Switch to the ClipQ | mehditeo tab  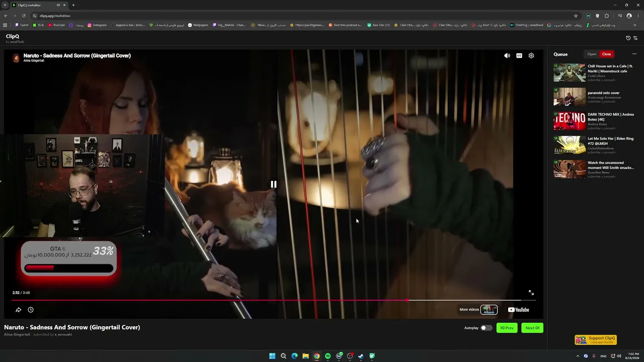(39, 5)
